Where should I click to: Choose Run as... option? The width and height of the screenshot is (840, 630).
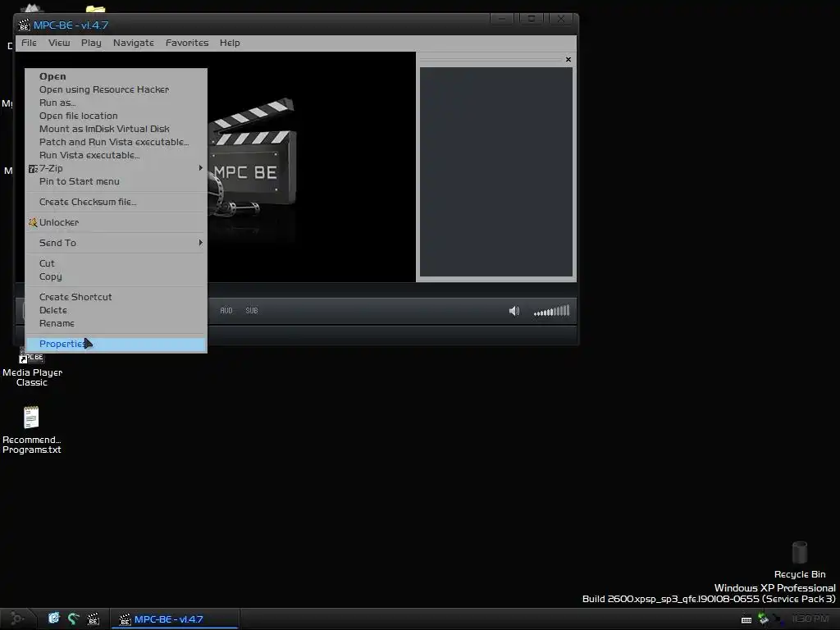click(116, 103)
